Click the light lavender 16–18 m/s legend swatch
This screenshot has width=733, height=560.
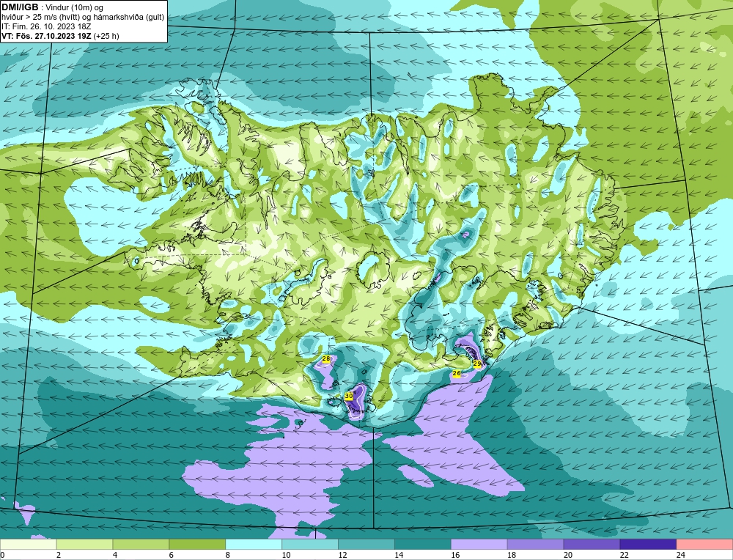[x=479, y=545]
